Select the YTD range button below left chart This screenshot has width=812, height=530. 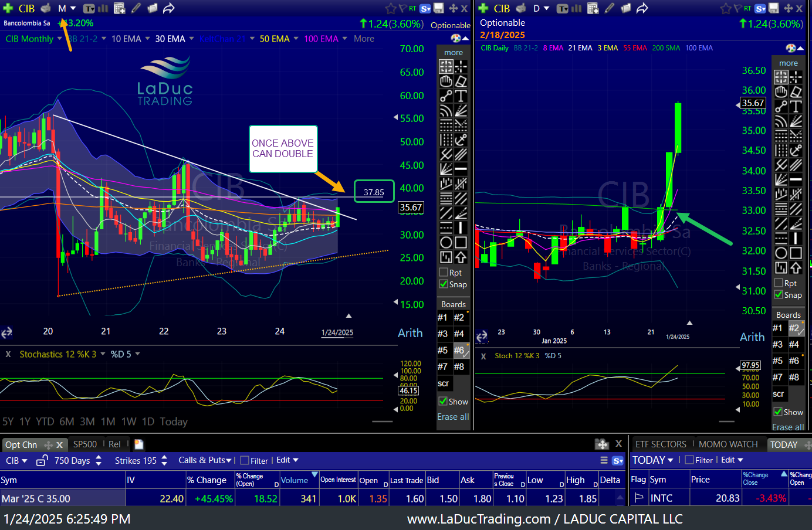coord(45,422)
